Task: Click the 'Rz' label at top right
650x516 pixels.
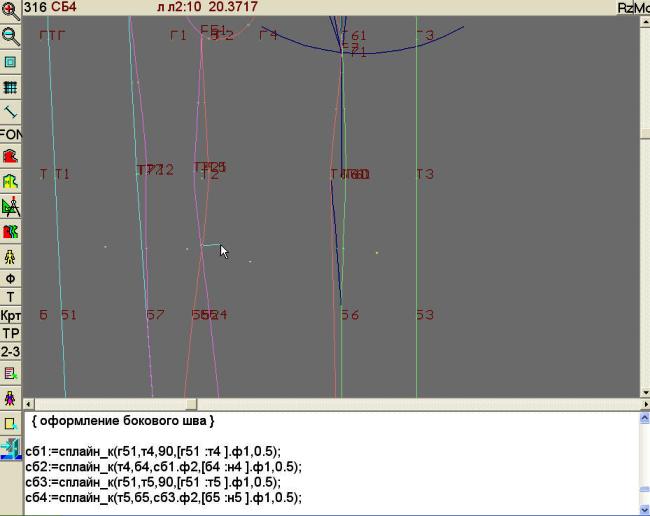Action: pos(625,8)
